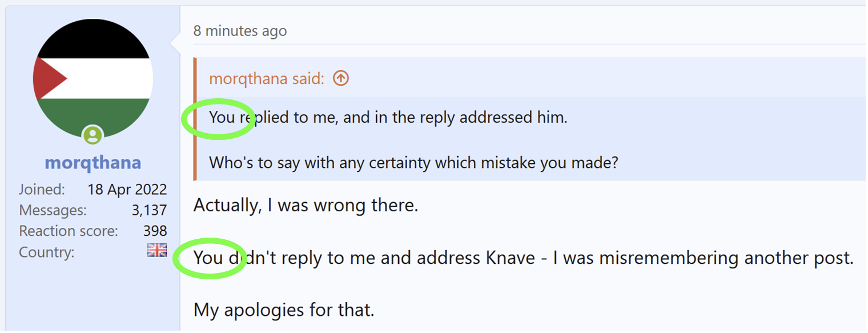Click the 398 reaction score value
This screenshot has height=333, width=868.
pos(155,231)
